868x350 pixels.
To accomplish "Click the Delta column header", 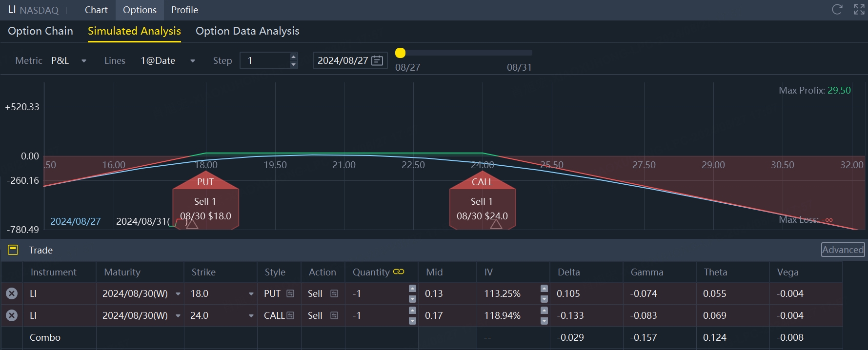I will 568,272.
